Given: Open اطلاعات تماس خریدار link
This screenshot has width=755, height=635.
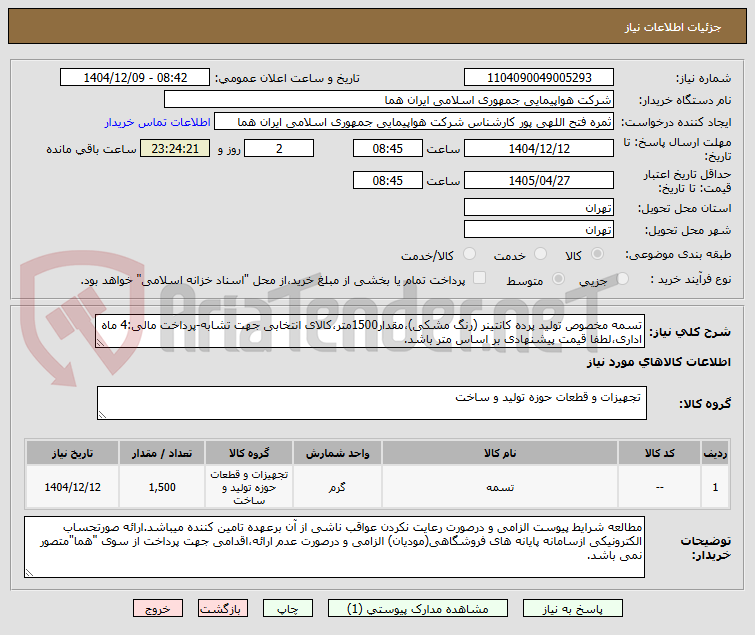Looking at the screenshot, I should [157, 122].
